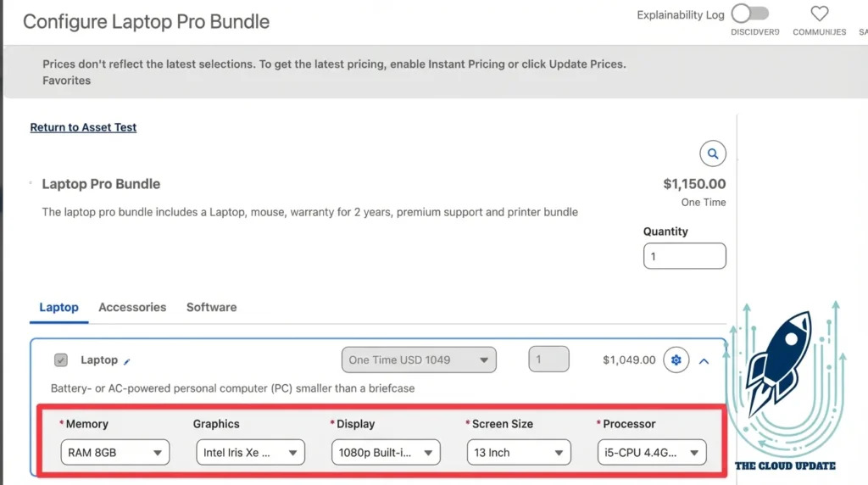The width and height of the screenshot is (868, 485).
Task: Click the Laptop Pro Bundle heading
Action: pos(102,184)
